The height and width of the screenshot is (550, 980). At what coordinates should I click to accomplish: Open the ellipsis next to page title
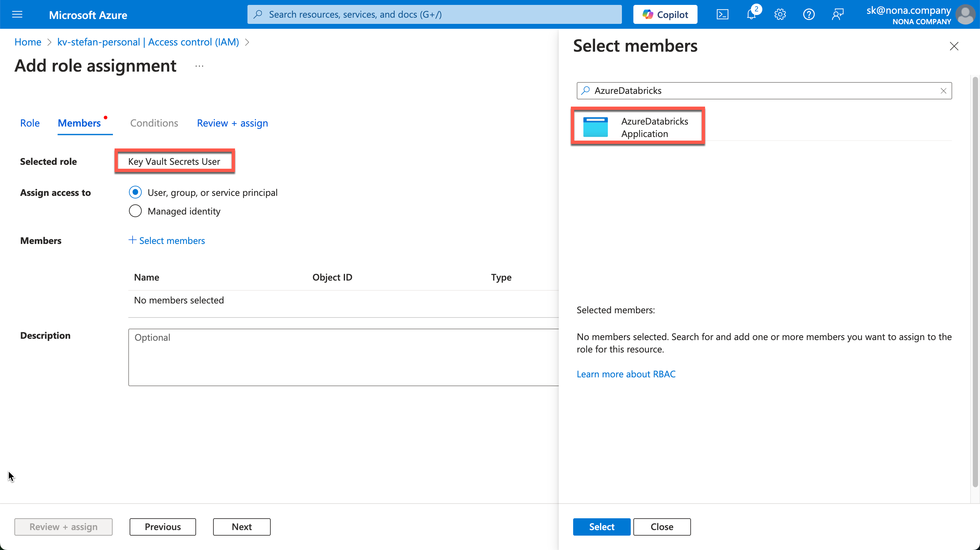coord(199,66)
